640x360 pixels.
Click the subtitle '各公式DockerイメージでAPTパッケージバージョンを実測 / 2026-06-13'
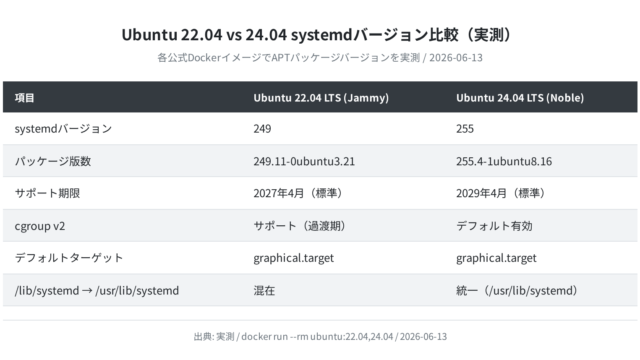[x=320, y=58]
